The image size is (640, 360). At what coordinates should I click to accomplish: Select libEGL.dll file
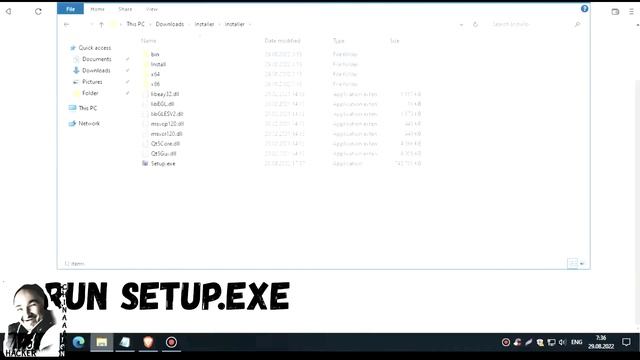[x=162, y=104]
